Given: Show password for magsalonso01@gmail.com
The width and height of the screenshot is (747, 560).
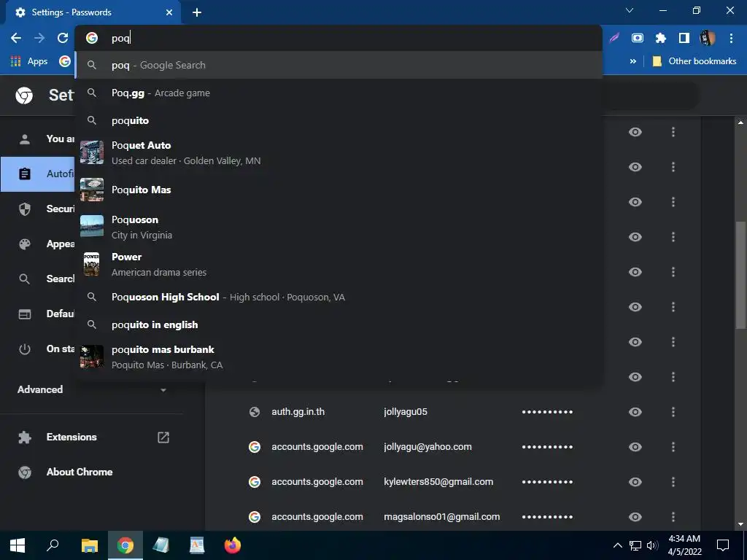Looking at the screenshot, I should pos(635,517).
